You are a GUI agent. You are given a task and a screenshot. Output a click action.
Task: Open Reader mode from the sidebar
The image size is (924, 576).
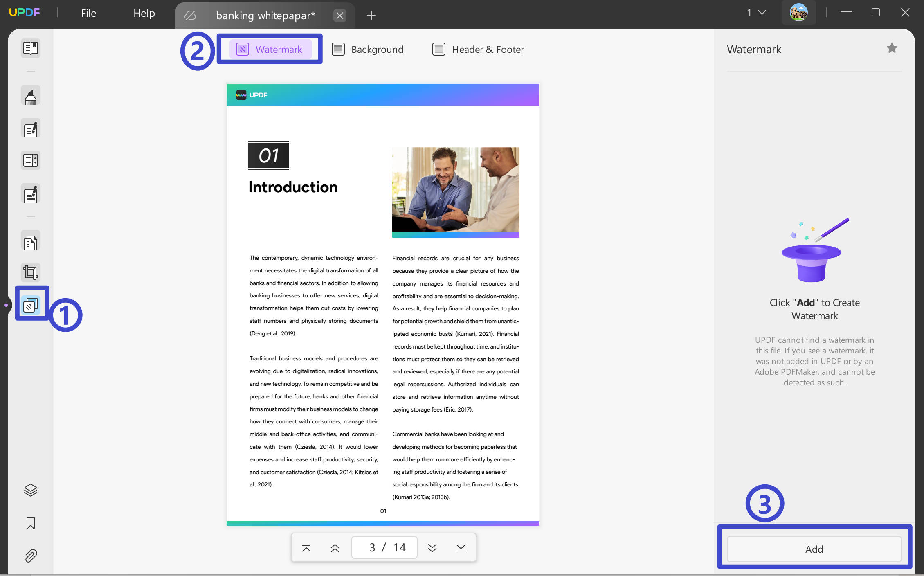(31, 48)
